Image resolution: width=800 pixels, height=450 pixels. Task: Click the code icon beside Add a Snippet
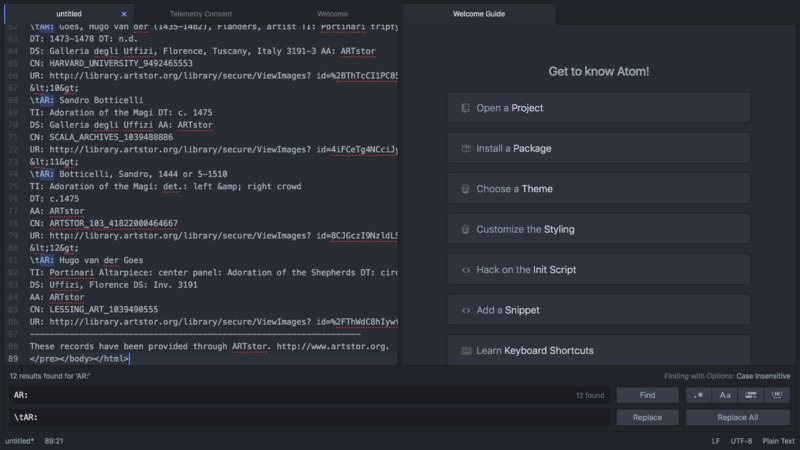click(x=466, y=310)
